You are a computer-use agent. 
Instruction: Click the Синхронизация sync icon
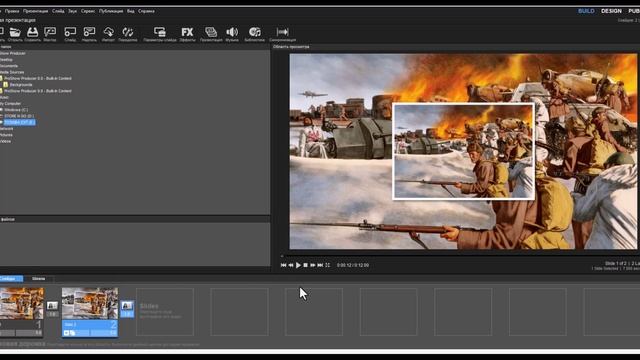(282, 34)
